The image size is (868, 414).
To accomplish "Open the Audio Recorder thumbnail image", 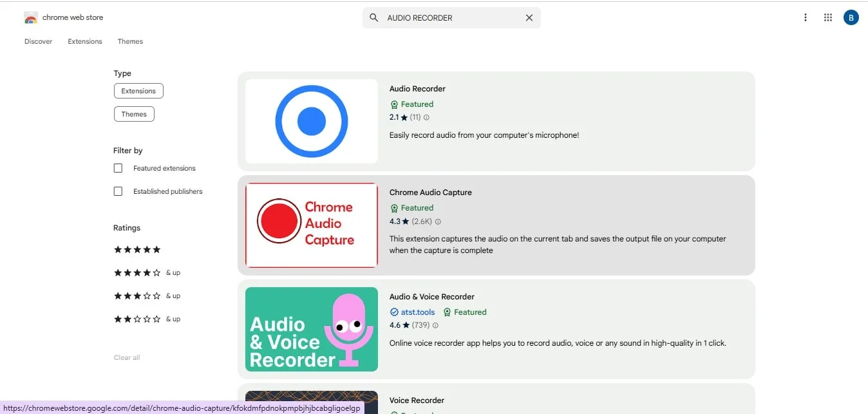I will (x=312, y=121).
